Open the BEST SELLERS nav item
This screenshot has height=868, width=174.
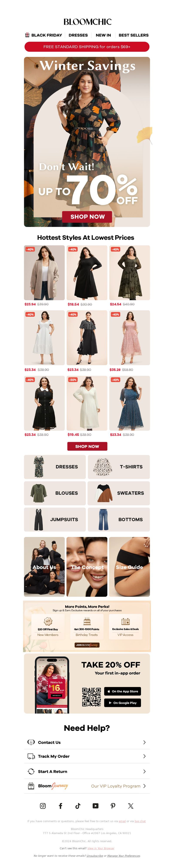click(x=134, y=35)
